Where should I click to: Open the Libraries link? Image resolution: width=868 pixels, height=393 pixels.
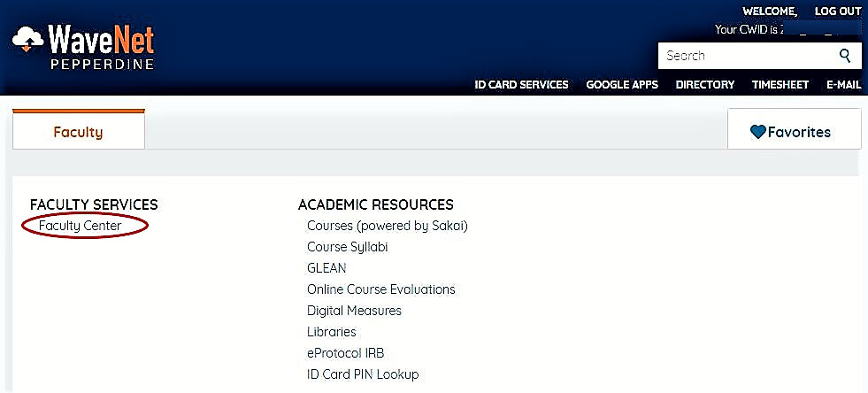pos(331,332)
